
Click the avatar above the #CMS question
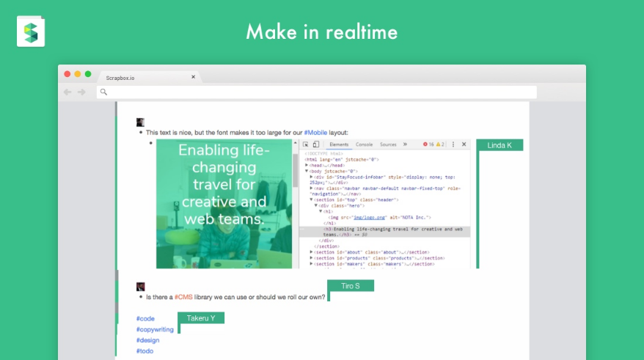(x=141, y=287)
